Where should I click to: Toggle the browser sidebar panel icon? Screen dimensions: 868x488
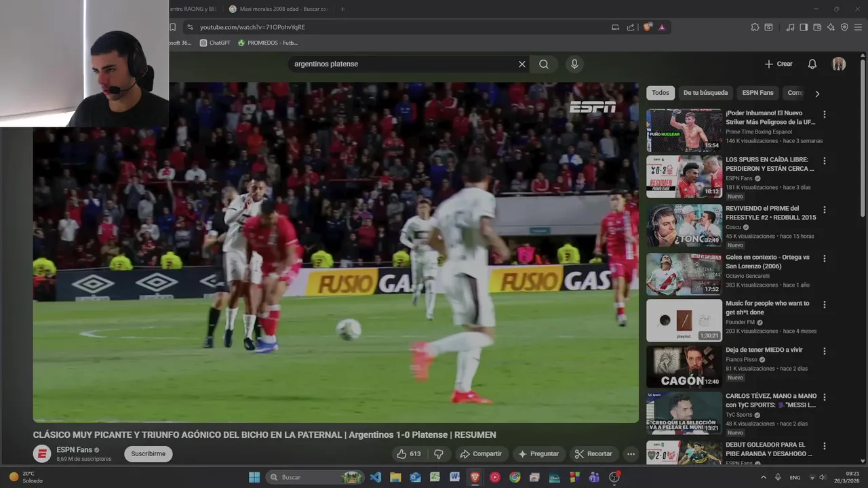[x=804, y=27]
